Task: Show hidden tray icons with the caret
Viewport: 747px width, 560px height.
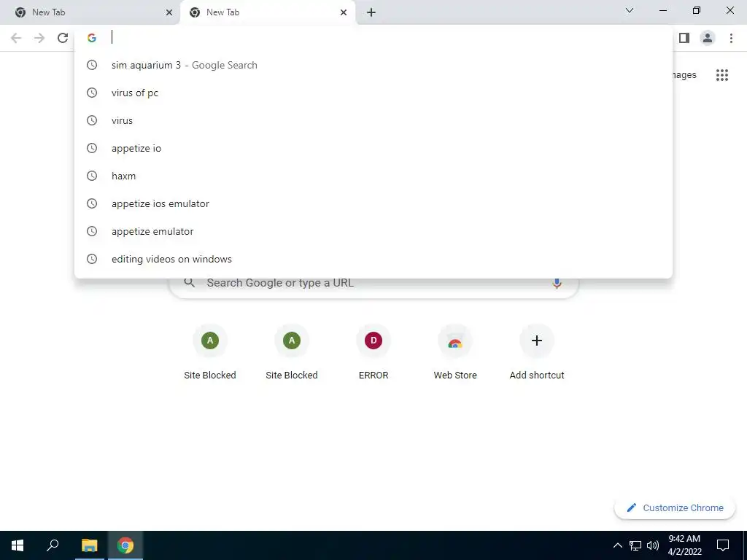Action: pyautogui.click(x=617, y=545)
